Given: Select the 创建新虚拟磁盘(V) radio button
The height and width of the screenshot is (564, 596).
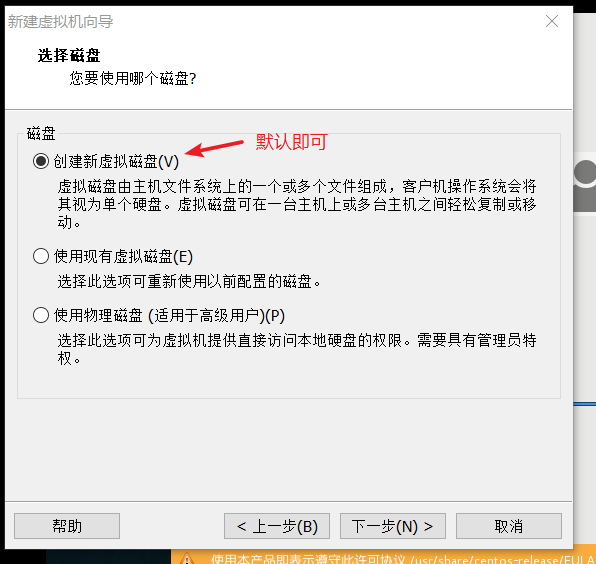Looking at the screenshot, I should pos(41,161).
